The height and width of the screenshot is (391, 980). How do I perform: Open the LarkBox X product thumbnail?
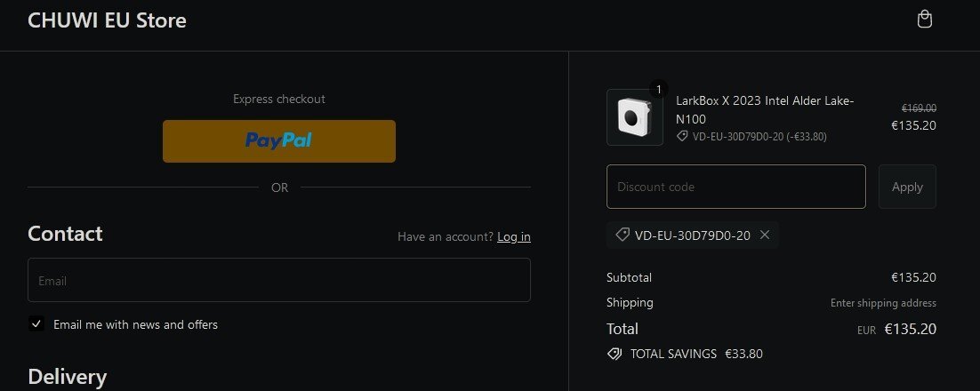(x=634, y=117)
